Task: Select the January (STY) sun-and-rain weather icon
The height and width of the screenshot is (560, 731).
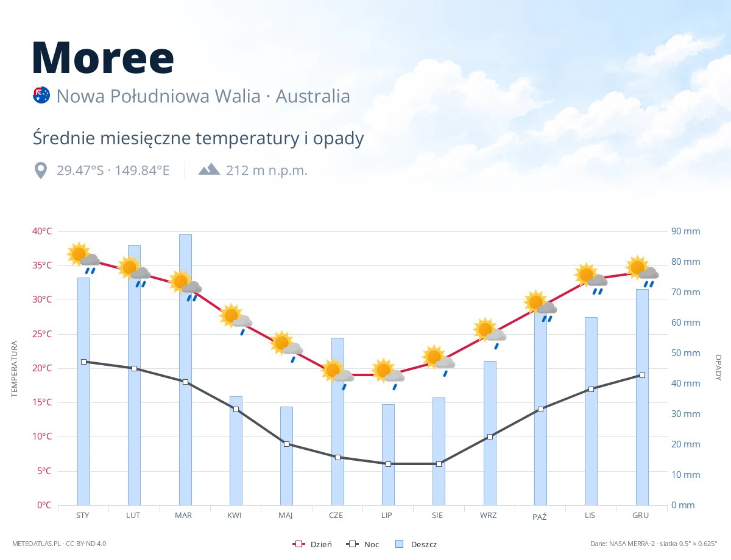Action: [83, 257]
